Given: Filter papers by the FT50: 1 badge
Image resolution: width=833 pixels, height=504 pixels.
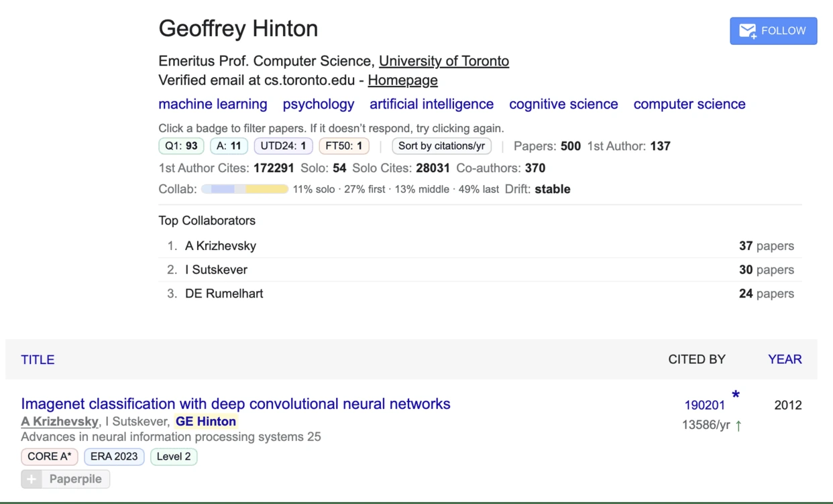Looking at the screenshot, I should coord(343,146).
